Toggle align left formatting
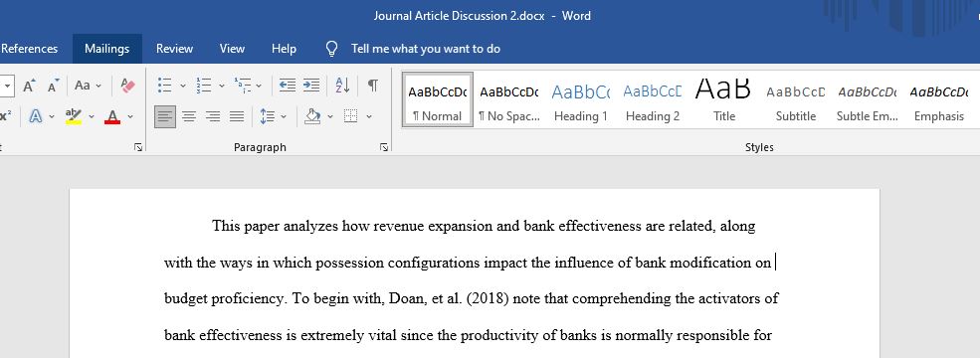980x358 pixels. 165,116
